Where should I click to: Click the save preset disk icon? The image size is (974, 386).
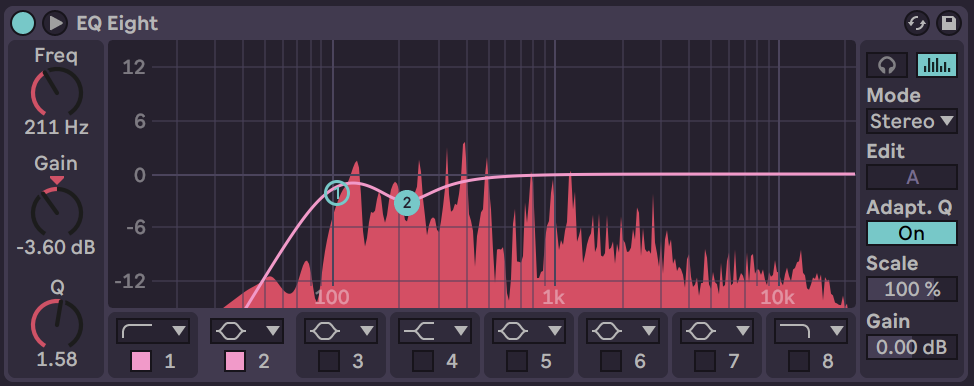[948, 24]
